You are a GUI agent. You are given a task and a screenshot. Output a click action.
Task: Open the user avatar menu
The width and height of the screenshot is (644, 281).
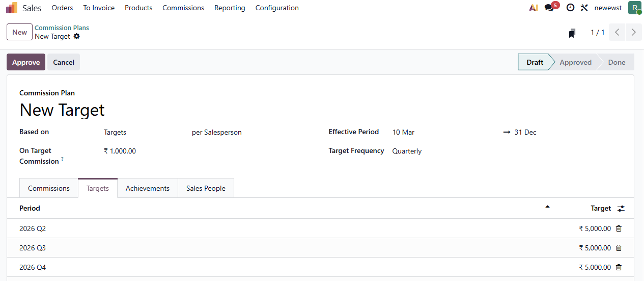click(x=634, y=8)
